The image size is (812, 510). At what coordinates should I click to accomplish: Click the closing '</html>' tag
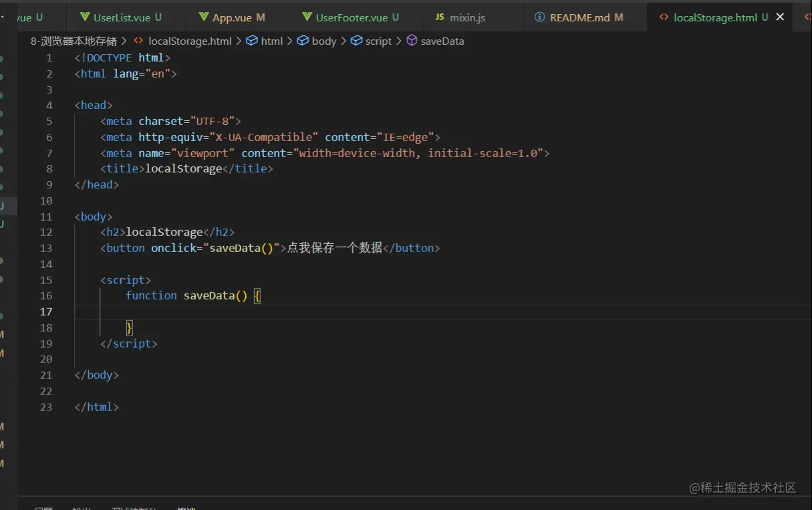pyautogui.click(x=97, y=407)
